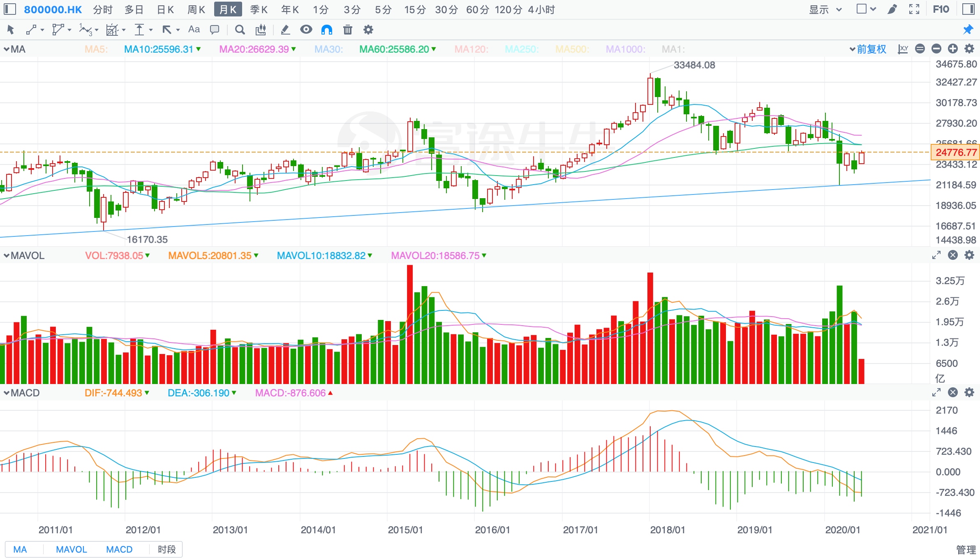
Task: Select the pencil edit drawings tool
Action: pyautogui.click(x=285, y=30)
